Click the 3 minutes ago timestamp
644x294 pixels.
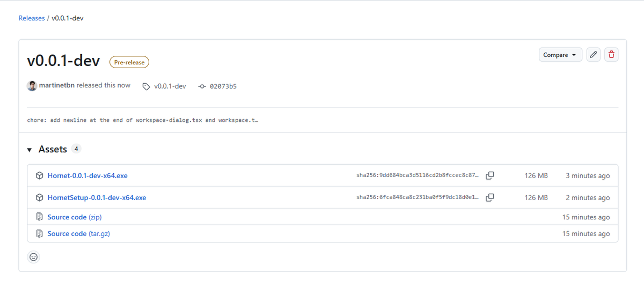(588, 175)
